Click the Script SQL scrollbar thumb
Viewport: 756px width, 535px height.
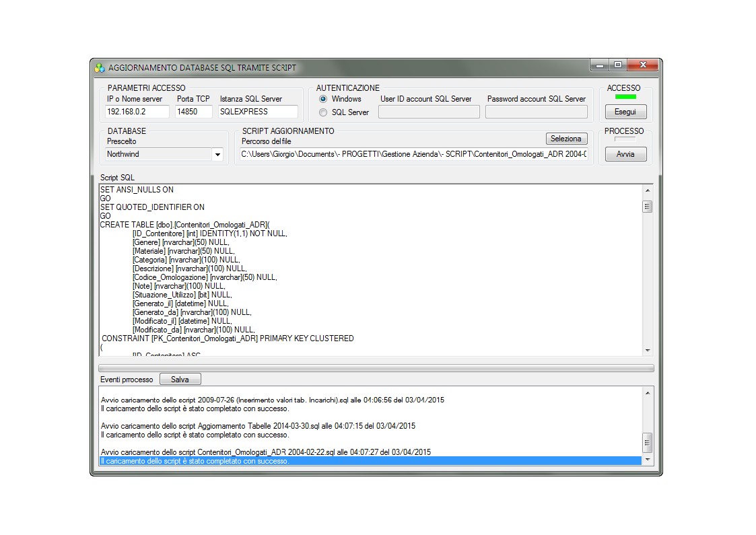tap(648, 207)
